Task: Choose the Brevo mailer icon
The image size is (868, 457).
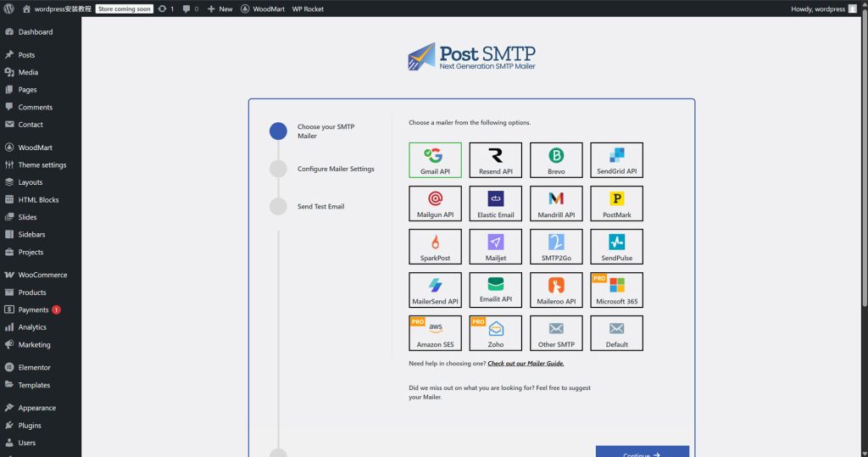Action: pyautogui.click(x=556, y=159)
